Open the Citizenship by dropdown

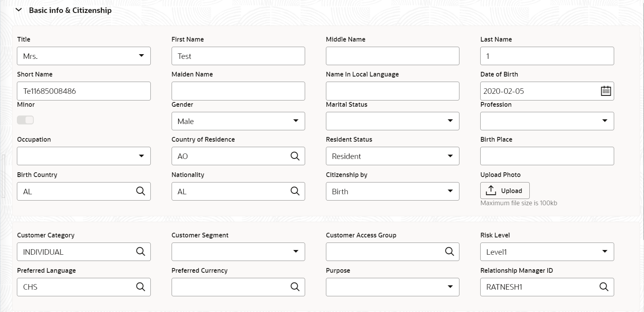[x=392, y=192]
